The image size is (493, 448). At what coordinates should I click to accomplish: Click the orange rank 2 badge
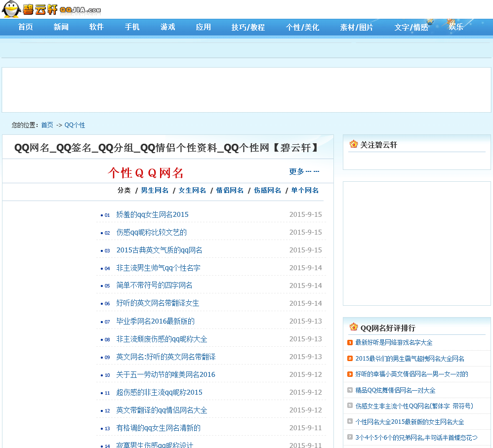[350, 359]
